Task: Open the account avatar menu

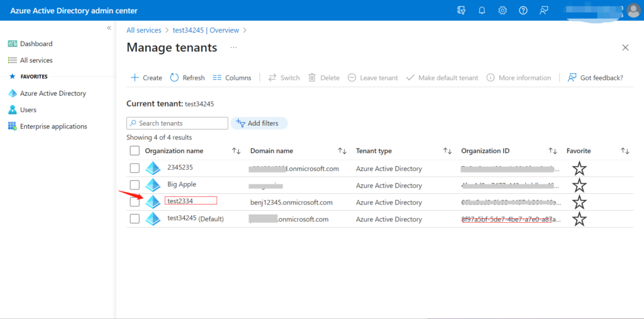Action: click(x=633, y=11)
